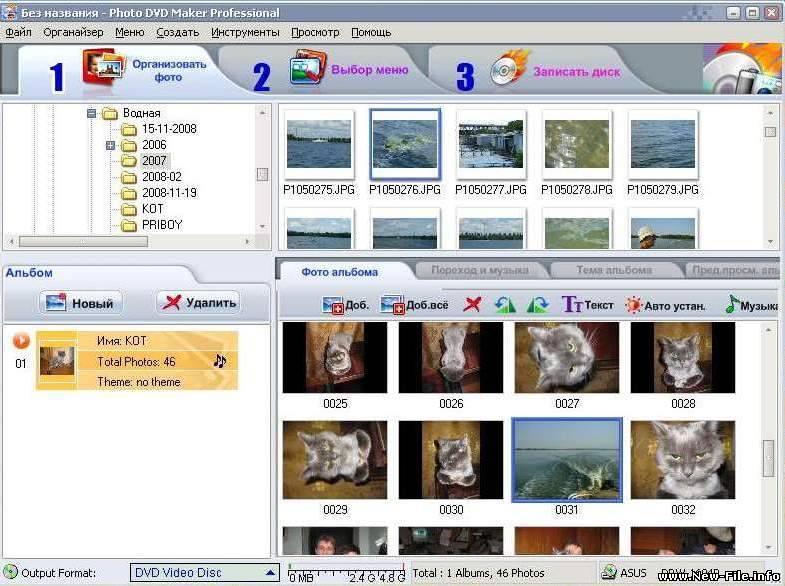Open the Инструменты menu
This screenshot has width=785, height=586.
click(245, 33)
